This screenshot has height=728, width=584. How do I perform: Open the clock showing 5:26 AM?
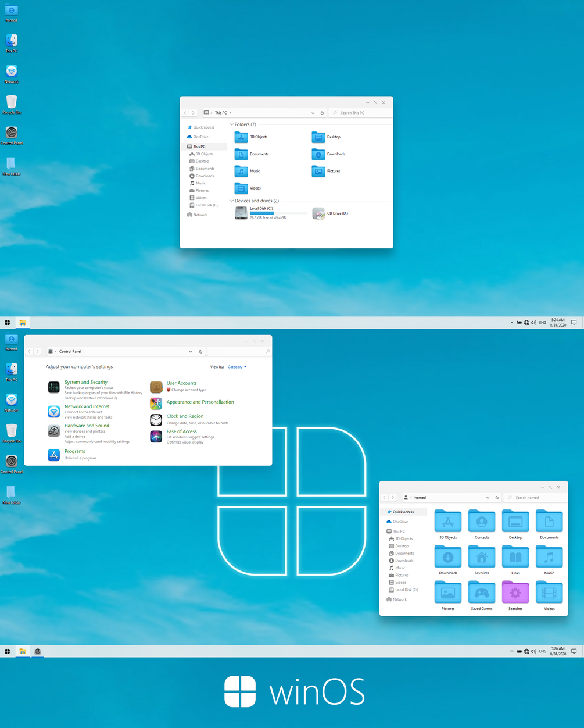click(557, 651)
